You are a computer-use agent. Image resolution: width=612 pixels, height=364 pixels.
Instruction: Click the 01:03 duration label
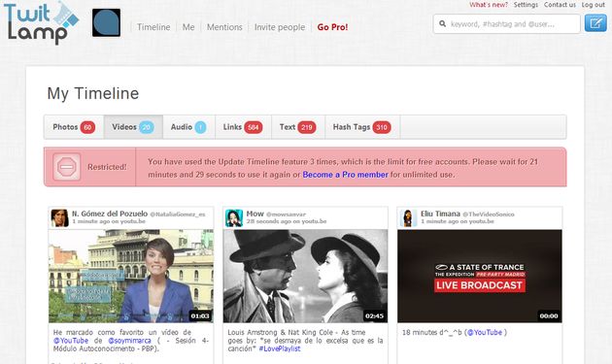(x=200, y=316)
